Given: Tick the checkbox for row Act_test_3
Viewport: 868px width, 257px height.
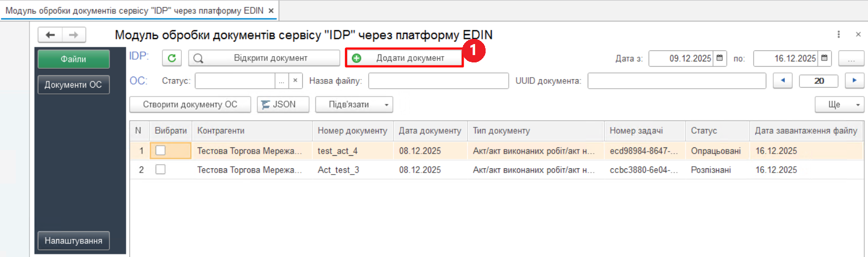Looking at the screenshot, I should tap(161, 169).
